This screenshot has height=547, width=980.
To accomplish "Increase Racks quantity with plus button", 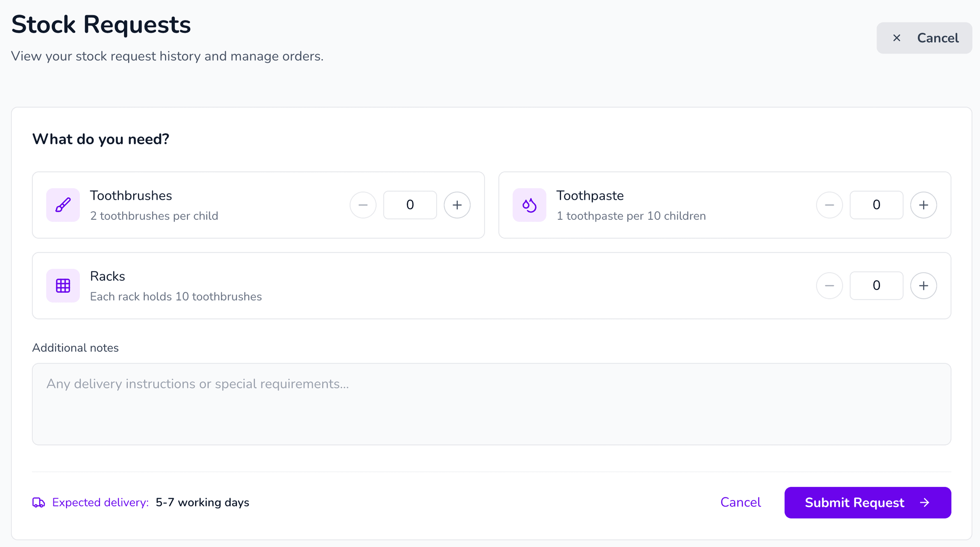I will pos(923,286).
